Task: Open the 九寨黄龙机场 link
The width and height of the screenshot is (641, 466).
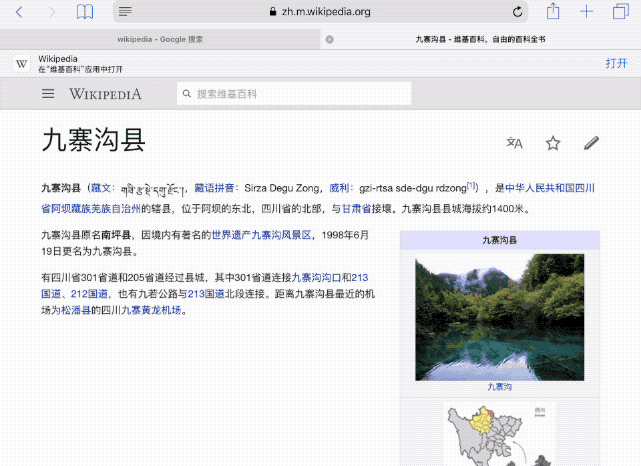Action: tap(151, 310)
